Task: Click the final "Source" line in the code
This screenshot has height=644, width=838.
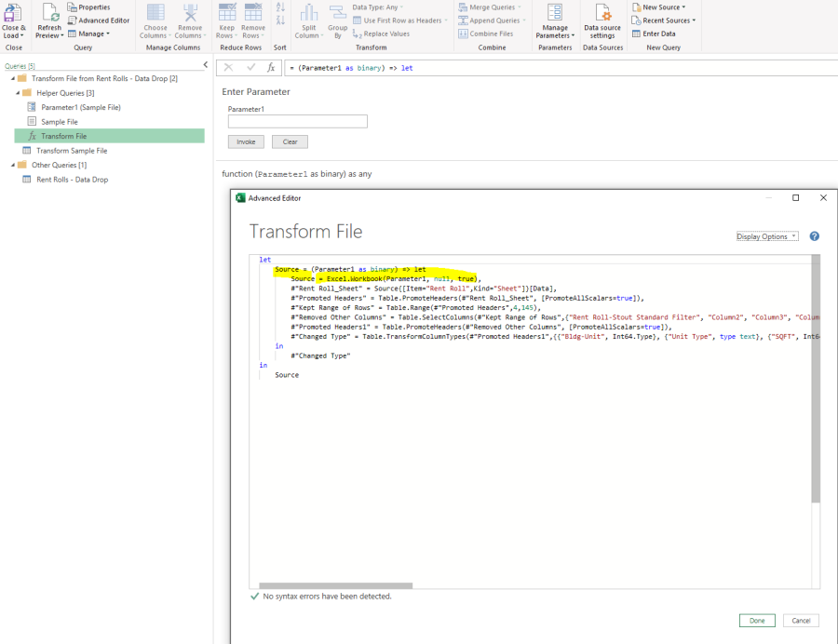Action: (x=287, y=375)
